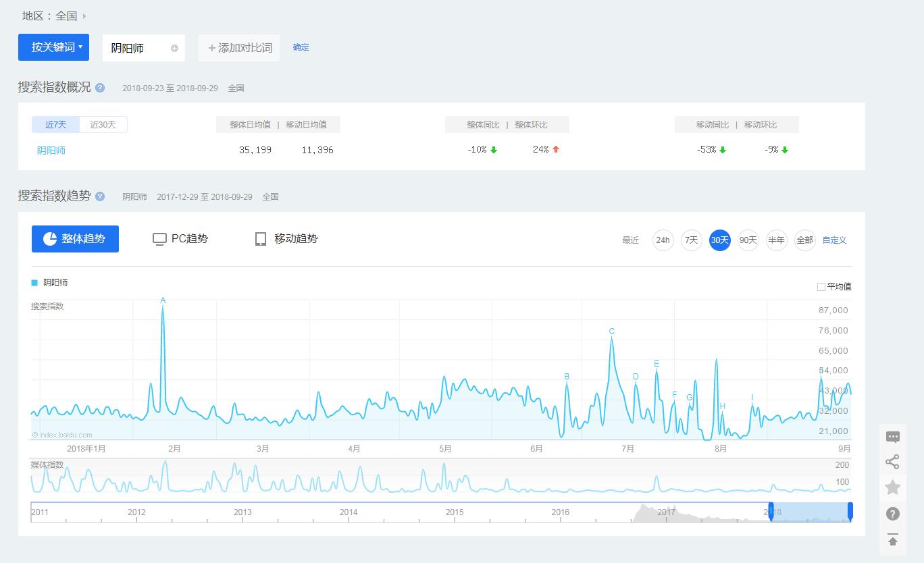Click the share icon in side toolbar
The width and height of the screenshot is (924, 563).
click(892, 462)
